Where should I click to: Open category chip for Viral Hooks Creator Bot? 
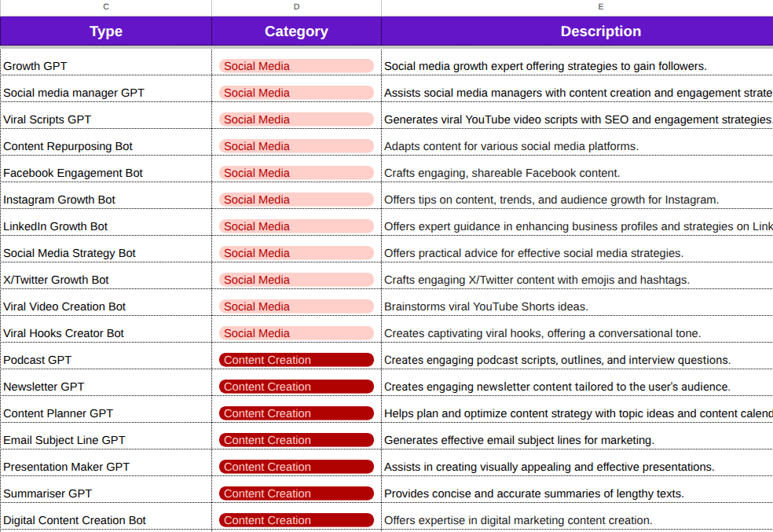point(296,333)
